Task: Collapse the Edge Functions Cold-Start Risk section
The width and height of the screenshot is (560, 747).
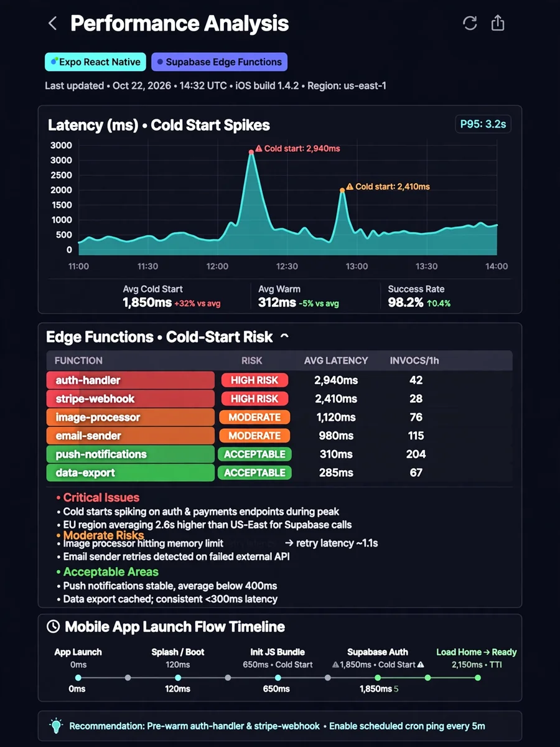Action: [x=284, y=337]
